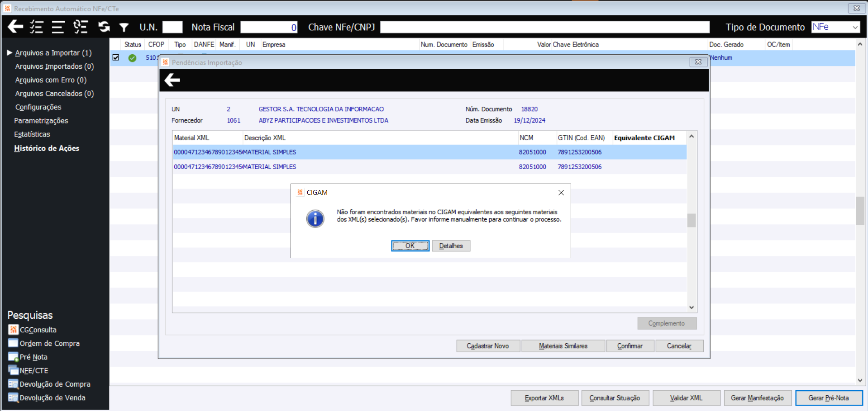
Task: Click the Gerar Pré-Nota button
Action: pyautogui.click(x=829, y=398)
